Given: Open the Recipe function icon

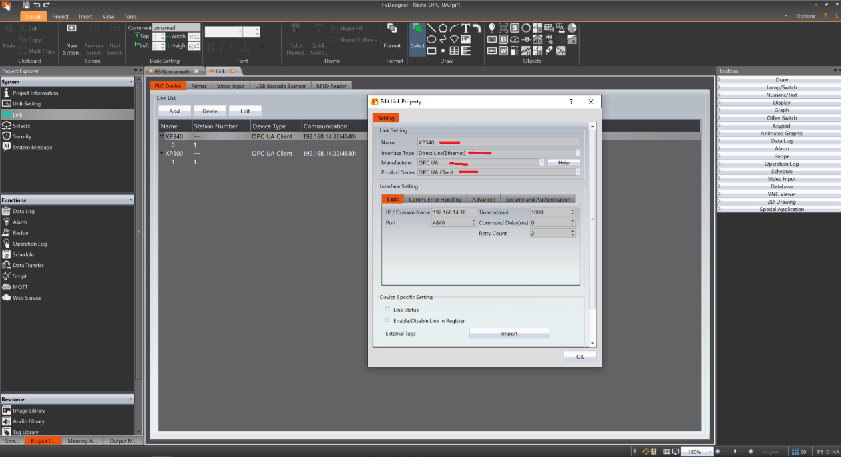Looking at the screenshot, I should (x=7, y=233).
